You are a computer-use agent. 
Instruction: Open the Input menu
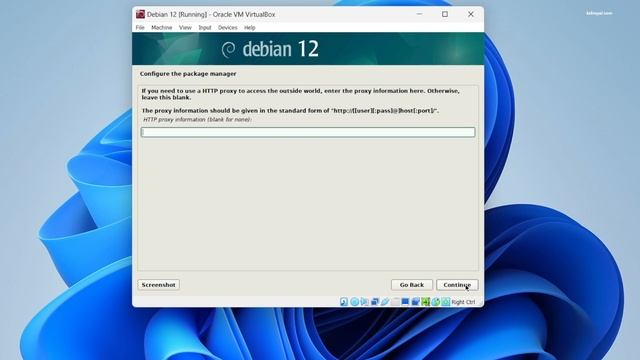[x=205, y=28]
